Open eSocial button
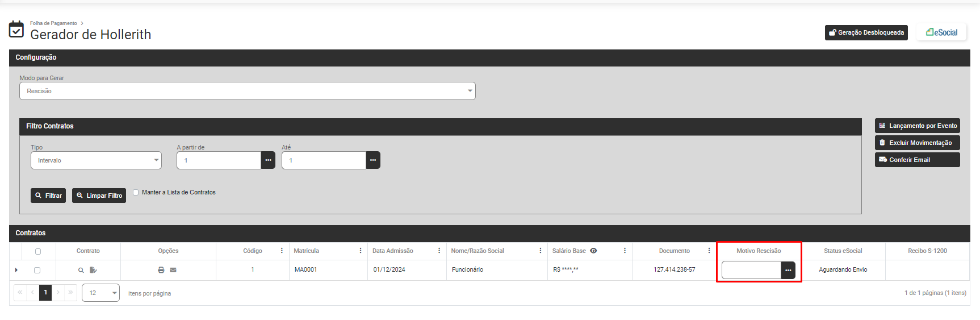The image size is (980, 320). coord(942,32)
